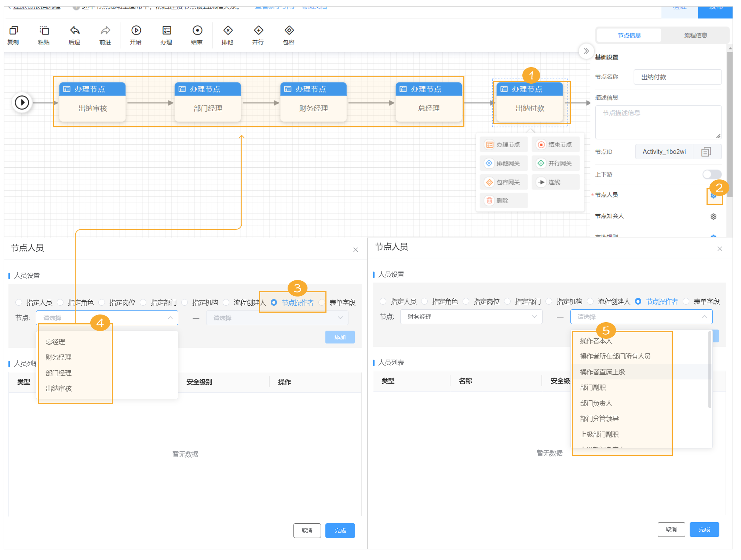Toggle the 上下游 switch
This screenshot has height=560, width=741.
click(x=712, y=174)
